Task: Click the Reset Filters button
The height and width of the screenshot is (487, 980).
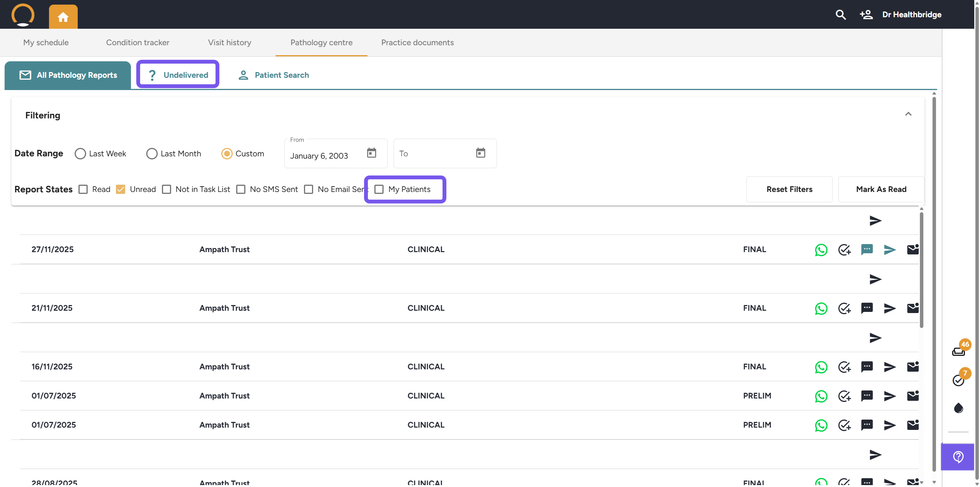Action: pos(789,189)
